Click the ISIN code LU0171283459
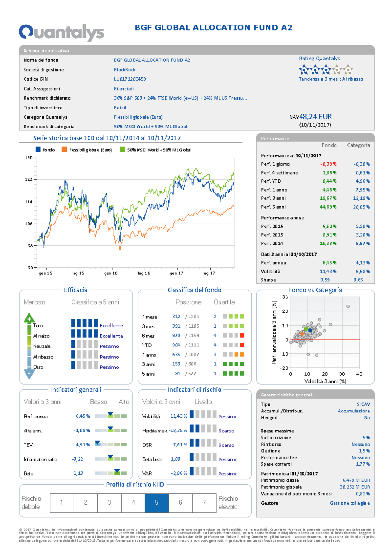The width and height of the screenshot is (392, 555). [130, 79]
